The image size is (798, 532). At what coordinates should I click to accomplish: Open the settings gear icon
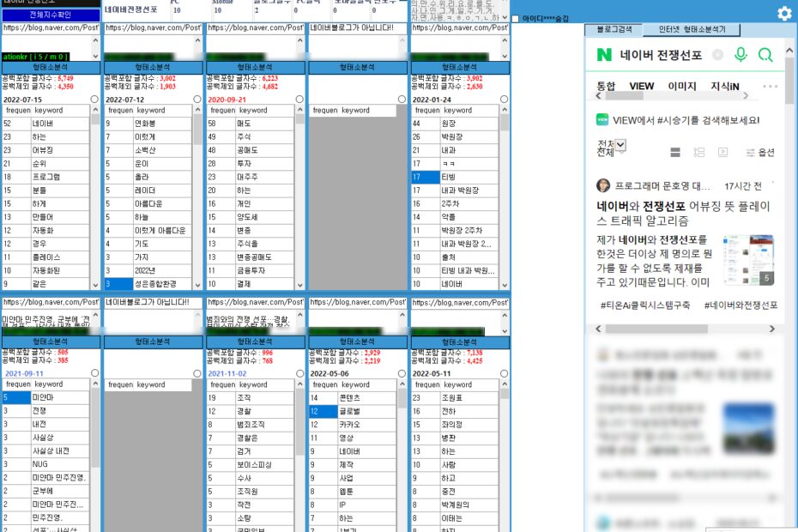pyautogui.click(x=784, y=13)
